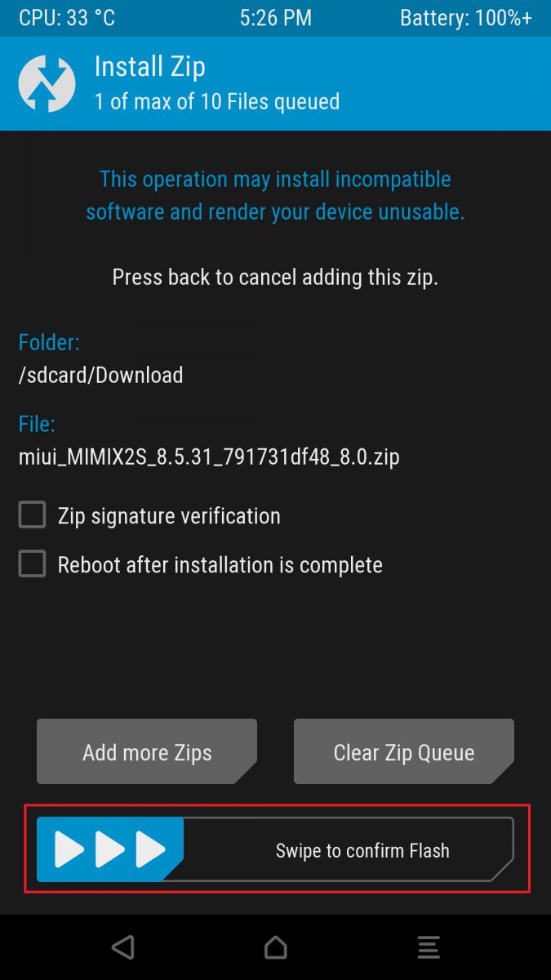
Task: Tap the 5:26 PM clock in status bar
Action: [276, 18]
